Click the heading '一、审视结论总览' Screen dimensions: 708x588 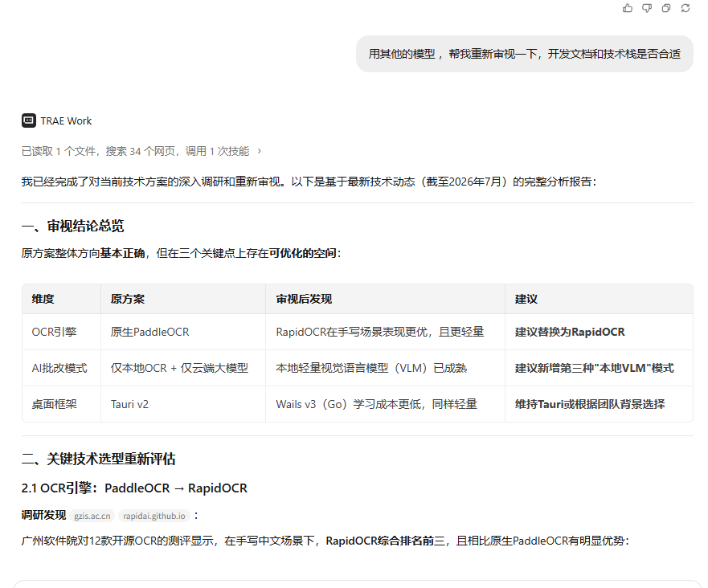point(72,226)
